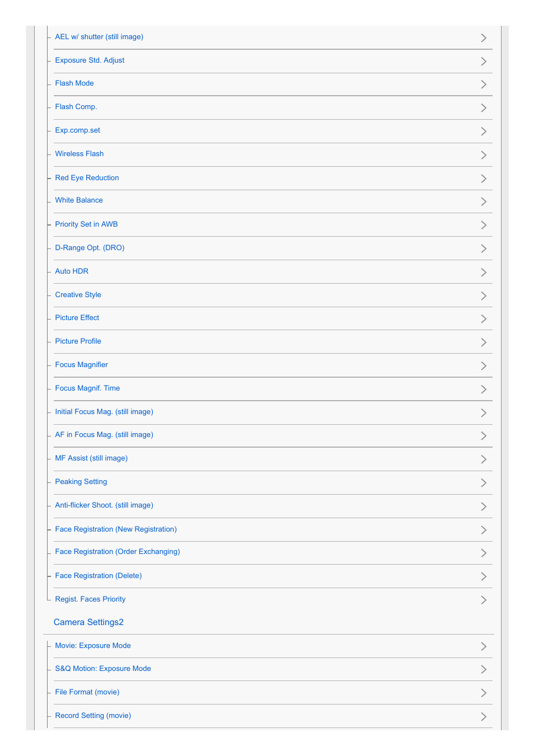Click the arrow icon for Picture Profile
Image resolution: width=534 pixels, height=756 pixels.
pos(484,342)
